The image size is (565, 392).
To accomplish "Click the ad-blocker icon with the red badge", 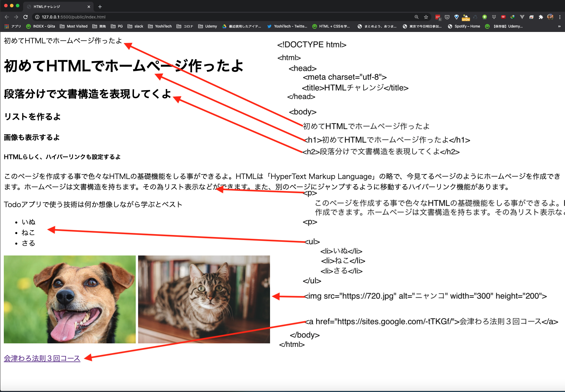I will pyautogui.click(x=437, y=17).
